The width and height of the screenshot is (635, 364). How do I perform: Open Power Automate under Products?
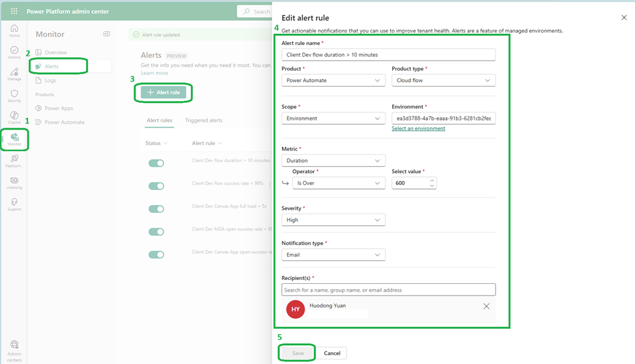click(64, 122)
